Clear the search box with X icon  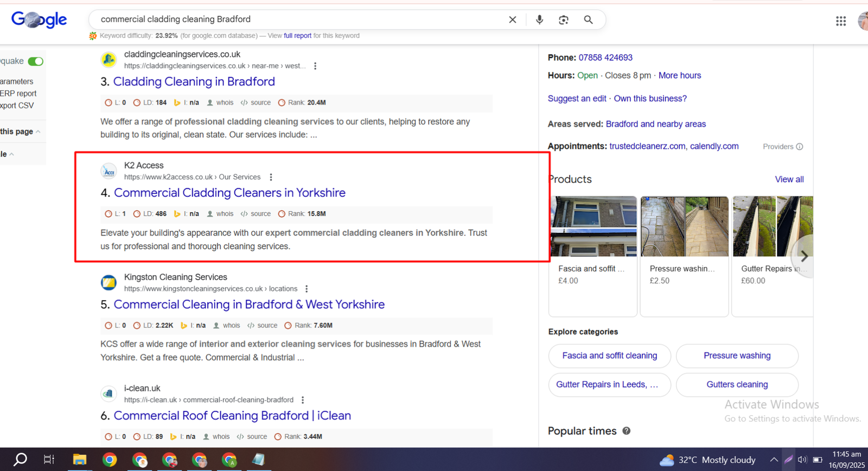click(x=512, y=20)
